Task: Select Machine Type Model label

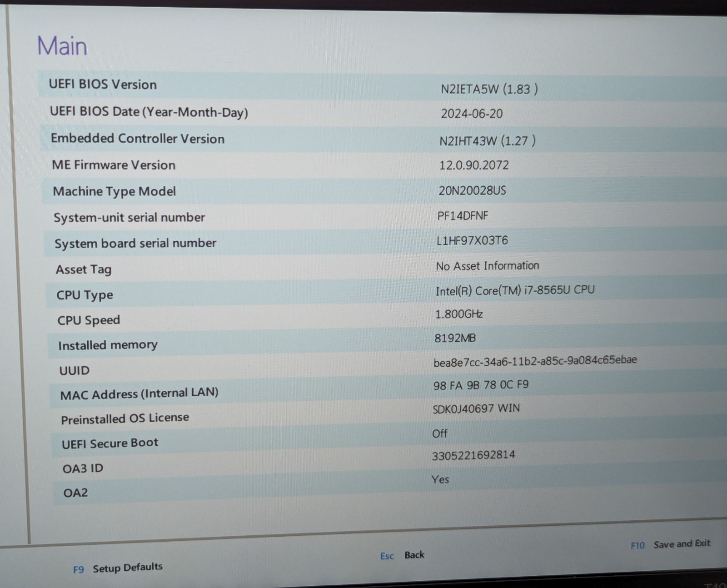Action: 115,191
